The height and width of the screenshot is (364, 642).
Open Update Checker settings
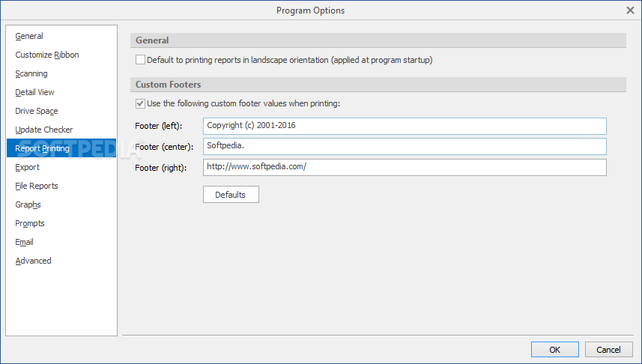tap(43, 130)
